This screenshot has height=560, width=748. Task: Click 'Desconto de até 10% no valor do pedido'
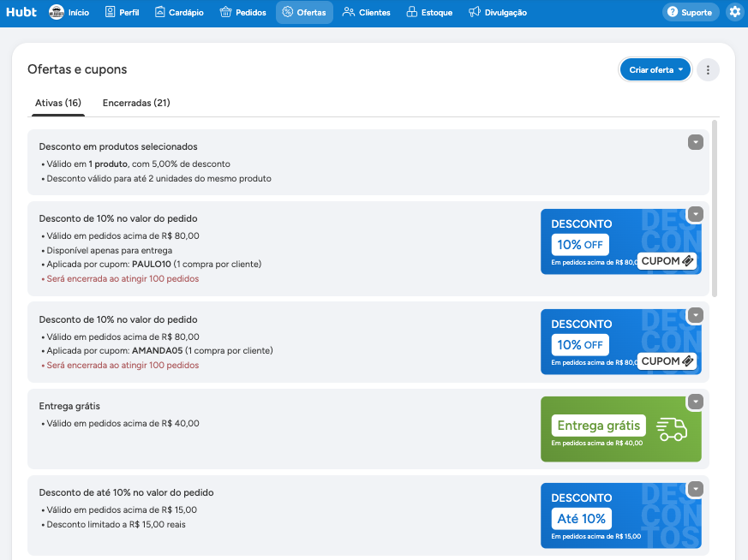[127, 493]
